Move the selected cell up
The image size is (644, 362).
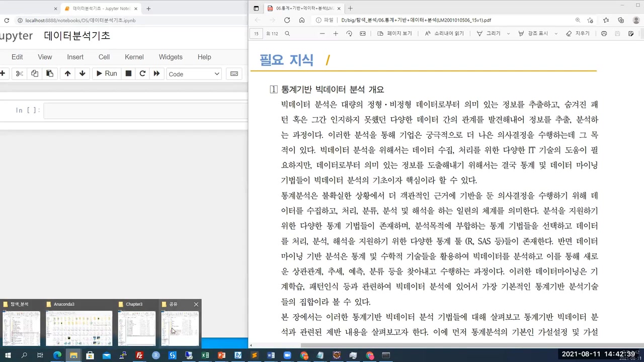click(67, 73)
